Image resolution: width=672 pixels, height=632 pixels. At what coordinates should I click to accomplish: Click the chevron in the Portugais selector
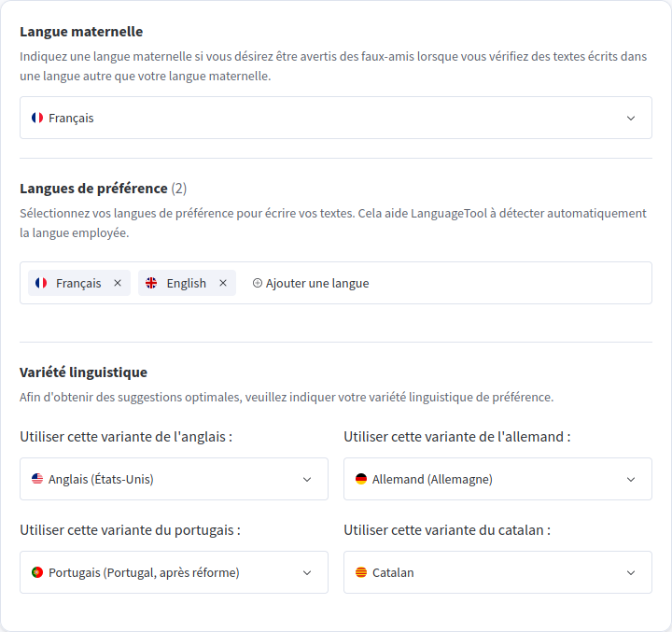point(307,573)
